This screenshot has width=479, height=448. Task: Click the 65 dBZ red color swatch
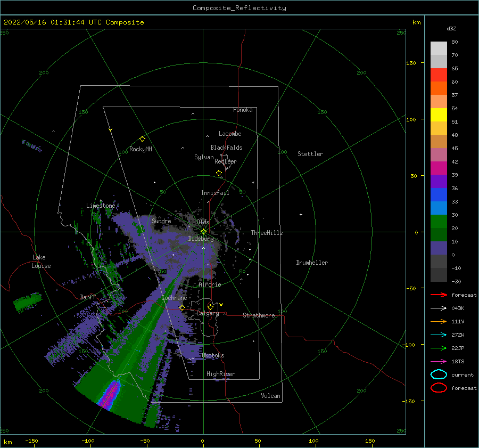(439, 75)
